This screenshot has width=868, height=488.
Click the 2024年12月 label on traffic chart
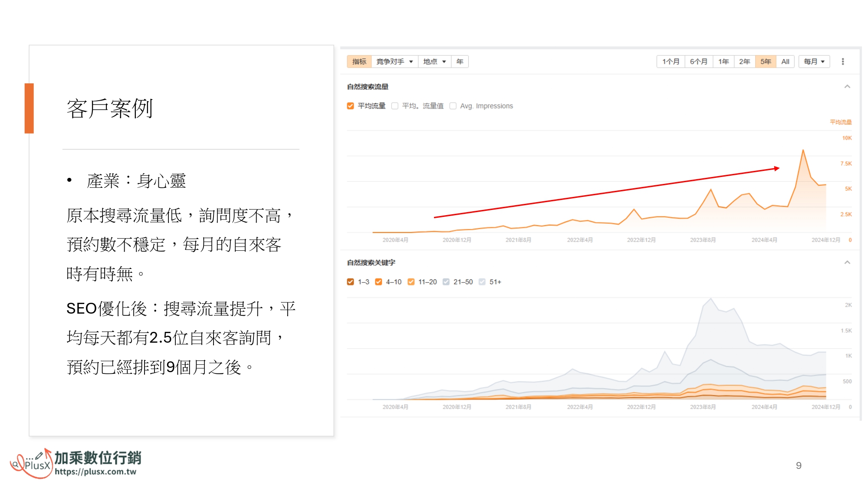point(826,240)
